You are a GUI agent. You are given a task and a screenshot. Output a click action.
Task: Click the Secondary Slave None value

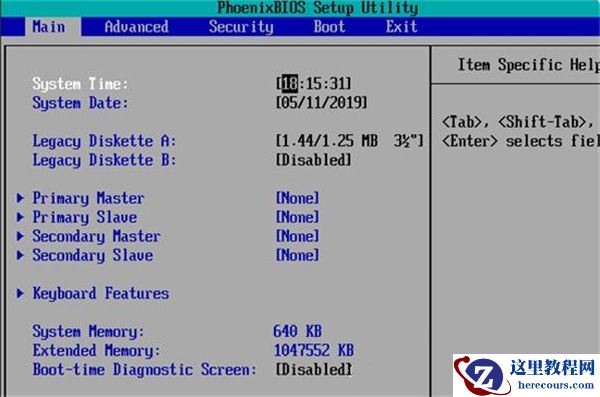click(x=297, y=255)
